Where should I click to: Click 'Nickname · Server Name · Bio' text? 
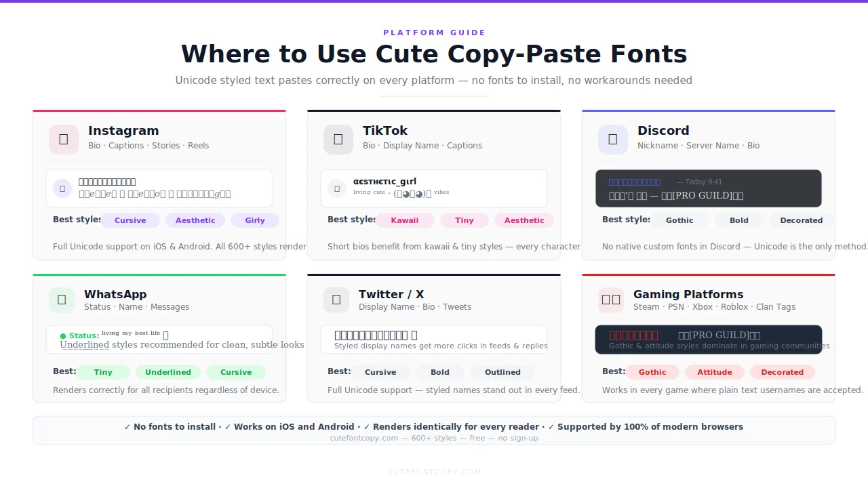698,146
